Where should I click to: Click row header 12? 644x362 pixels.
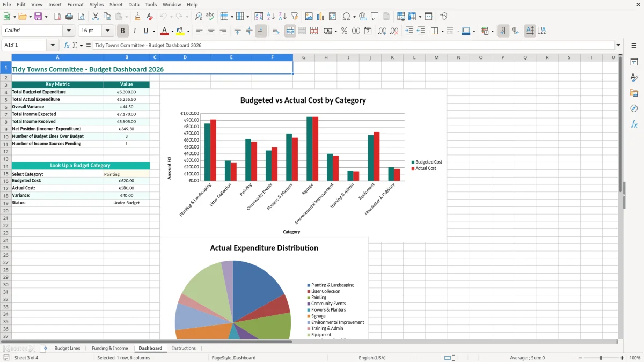pos(6,151)
